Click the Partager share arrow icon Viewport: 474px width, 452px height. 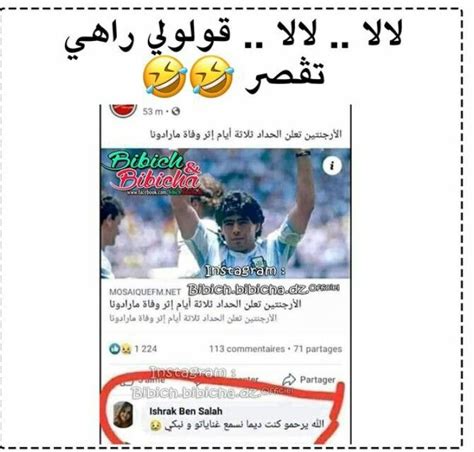pyautogui.click(x=289, y=379)
